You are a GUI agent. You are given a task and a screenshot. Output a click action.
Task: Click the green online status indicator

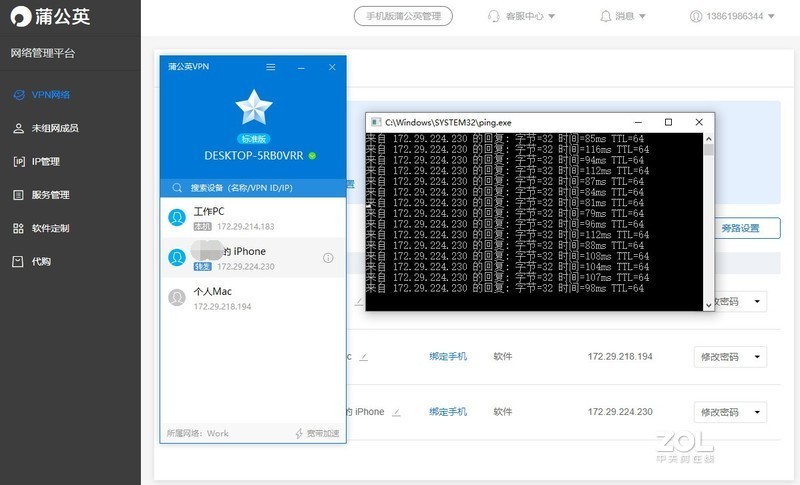[x=312, y=156]
